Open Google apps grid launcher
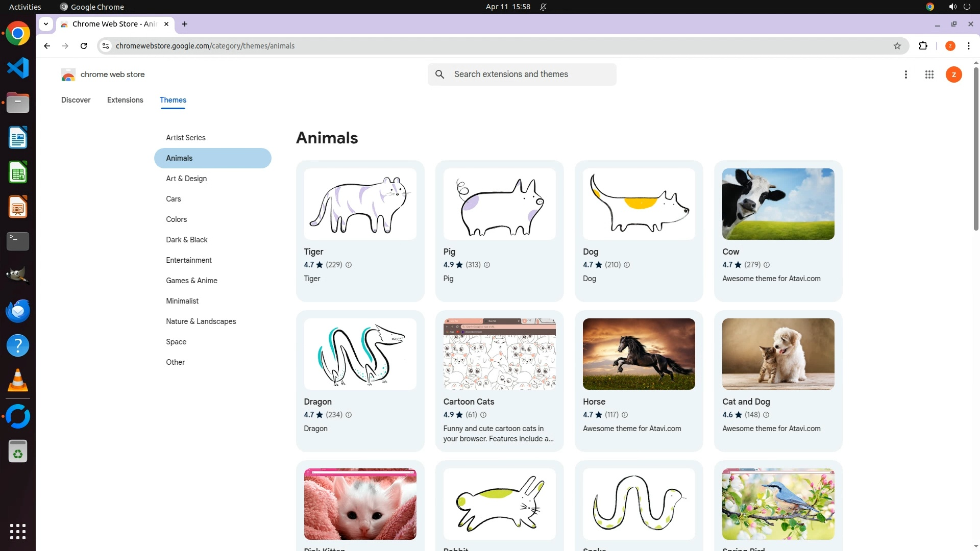 coord(929,74)
